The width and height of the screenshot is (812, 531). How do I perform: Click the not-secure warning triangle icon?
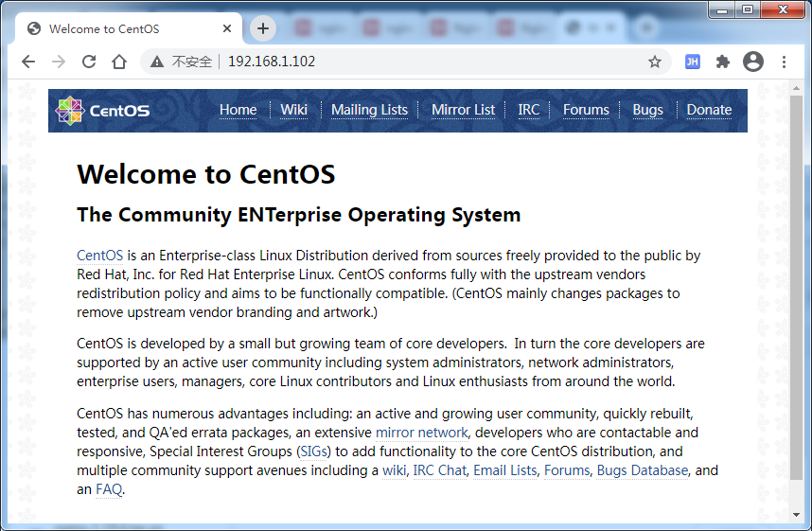pyautogui.click(x=157, y=62)
